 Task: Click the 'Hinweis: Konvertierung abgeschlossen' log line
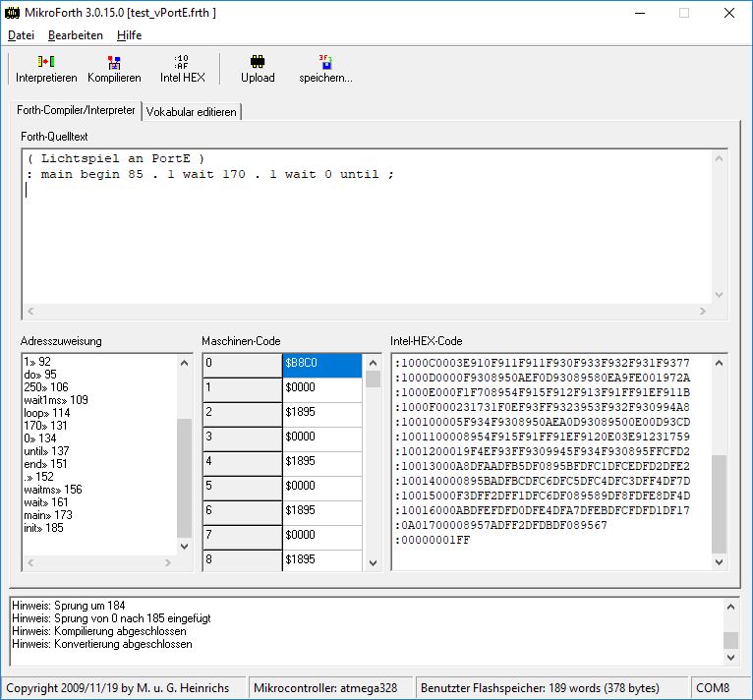[x=102, y=644]
